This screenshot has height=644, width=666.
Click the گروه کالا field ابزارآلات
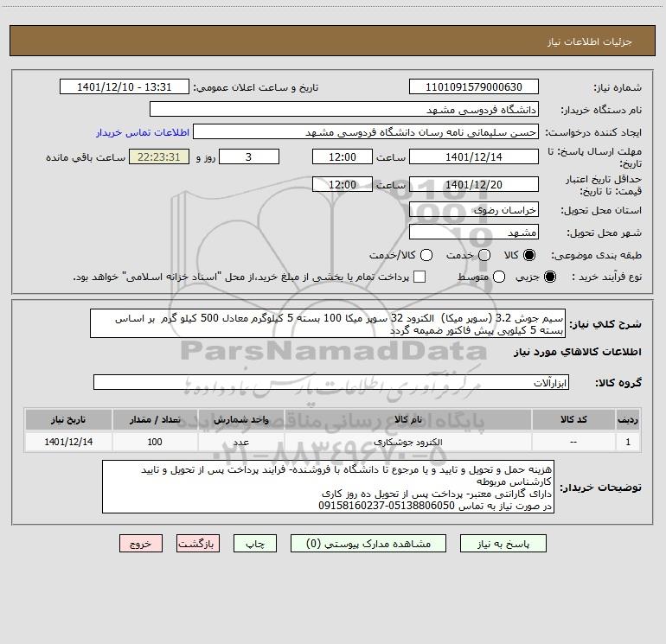(x=331, y=382)
